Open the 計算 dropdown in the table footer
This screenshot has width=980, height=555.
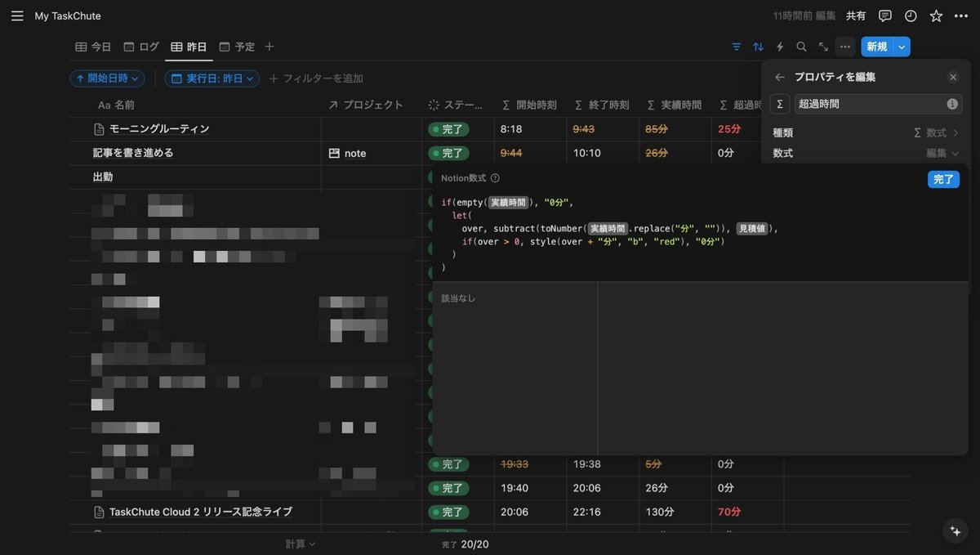301,544
